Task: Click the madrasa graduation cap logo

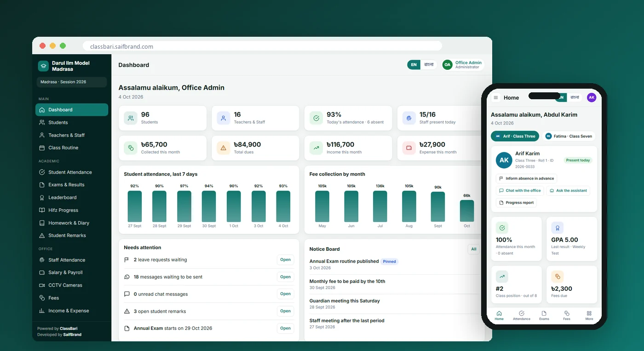Action: [43, 66]
